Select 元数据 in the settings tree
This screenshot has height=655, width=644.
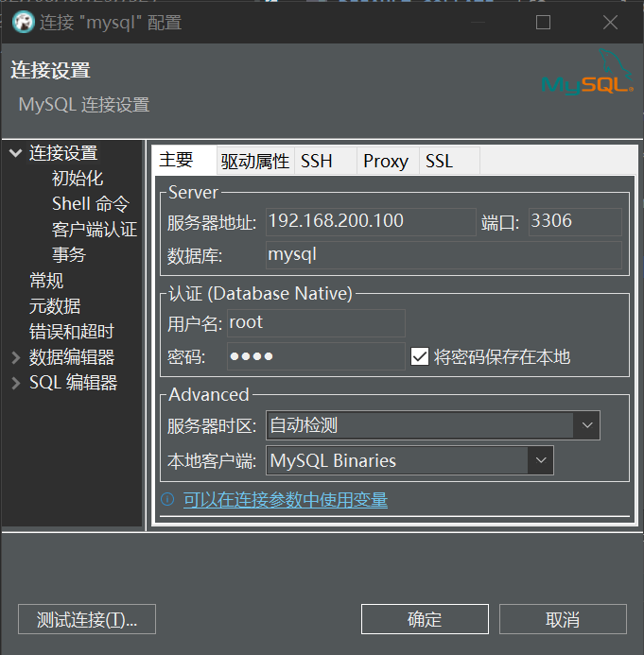coord(55,306)
